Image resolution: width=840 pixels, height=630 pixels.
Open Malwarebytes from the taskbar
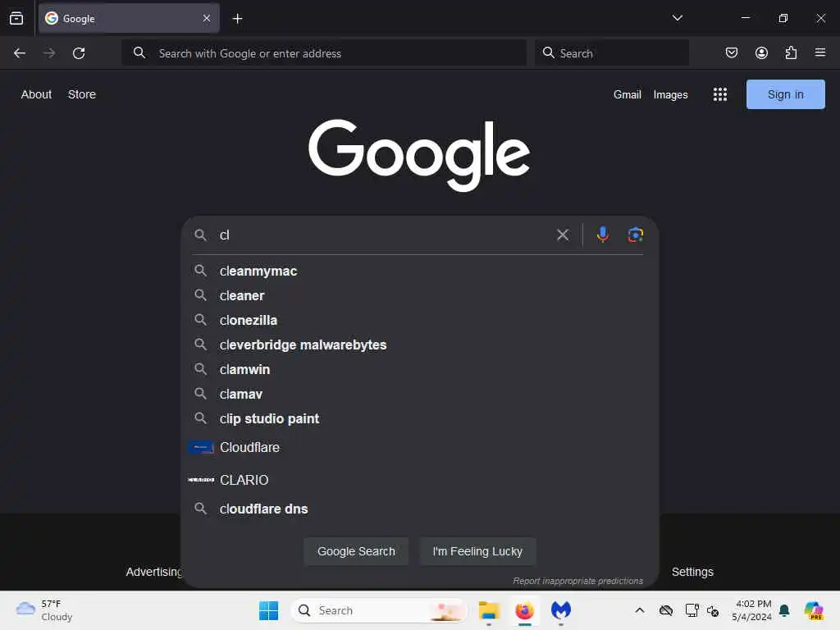[561, 610]
